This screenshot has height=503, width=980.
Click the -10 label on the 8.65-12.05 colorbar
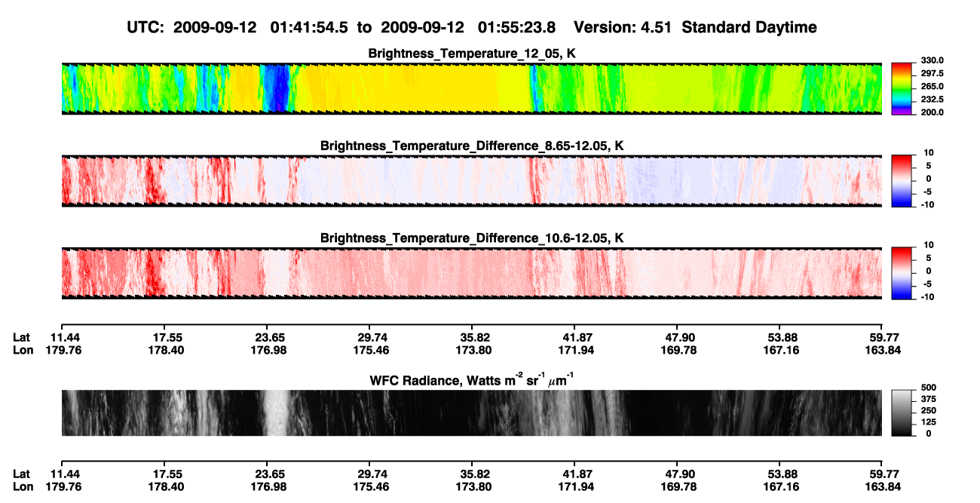[929, 204]
